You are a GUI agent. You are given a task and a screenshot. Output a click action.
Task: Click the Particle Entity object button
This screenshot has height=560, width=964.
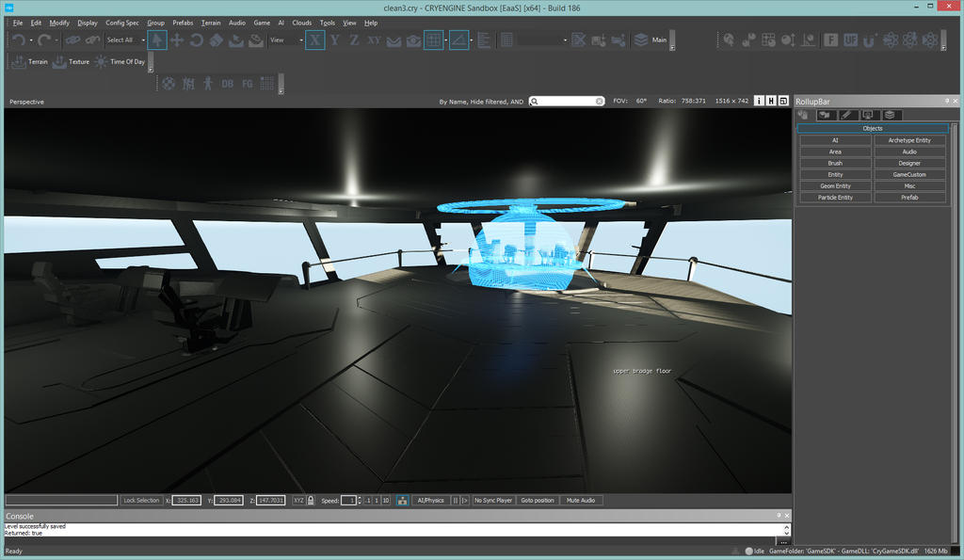click(x=835, y=198)
